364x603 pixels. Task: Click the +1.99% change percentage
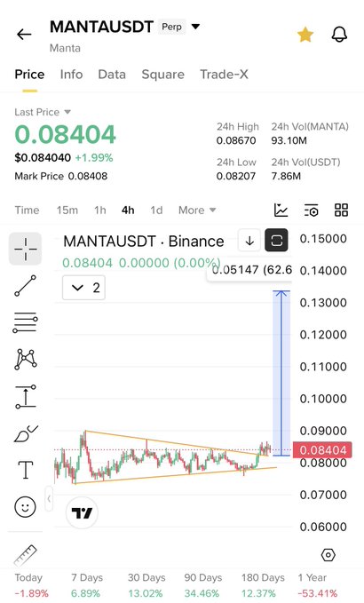click(x=94, y=158)
